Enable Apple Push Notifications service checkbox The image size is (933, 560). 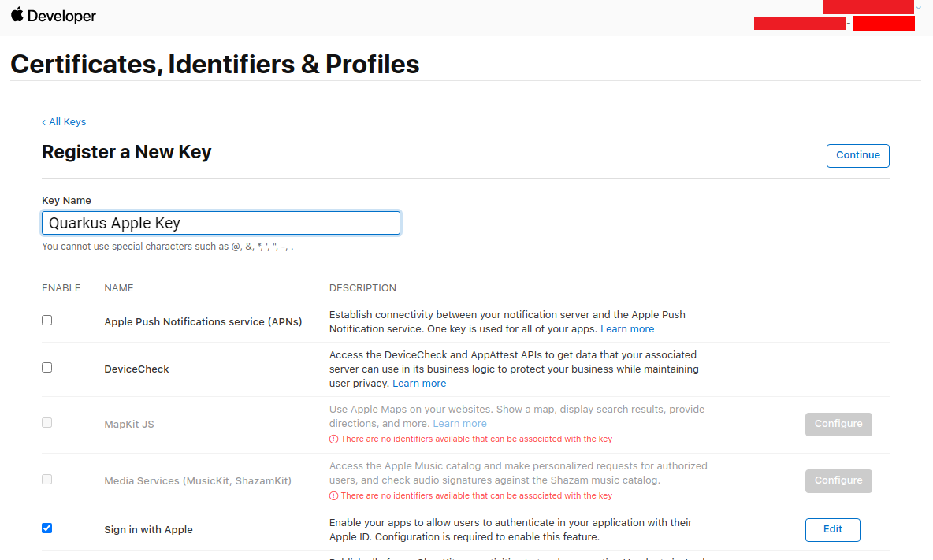tap(47, 321)
